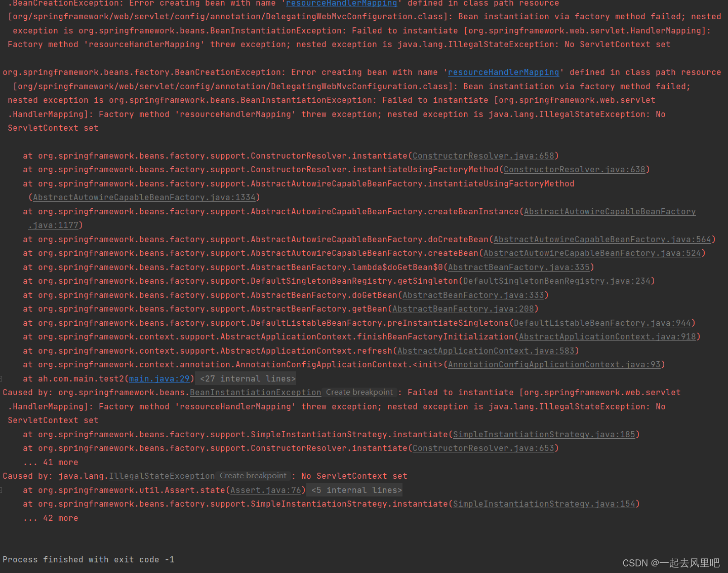The image size is (728, 573).
Task: Open SimpleInstantiationStrategy.java:154 link
Action: pyautogui.click(x=544, y=504)
